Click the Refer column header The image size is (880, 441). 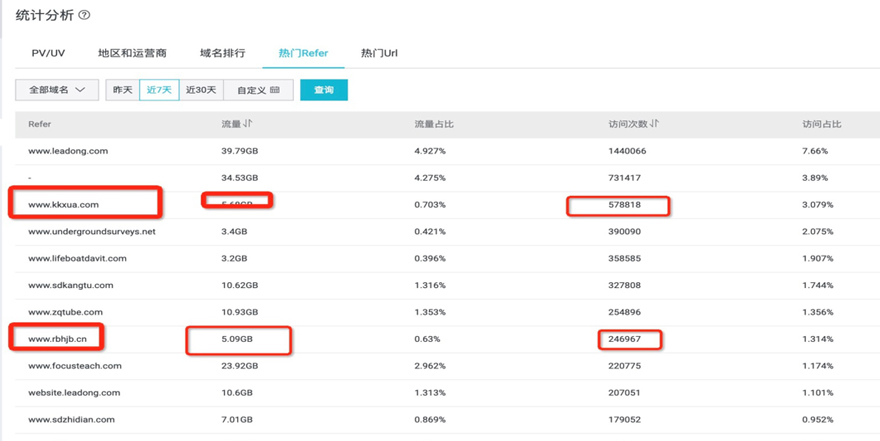pyautogui.click(x=40, y=124)
